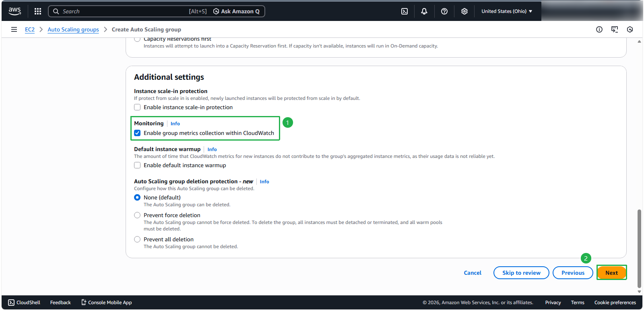
Task: Open the settings gear icon
Action: tap(464, 11)
